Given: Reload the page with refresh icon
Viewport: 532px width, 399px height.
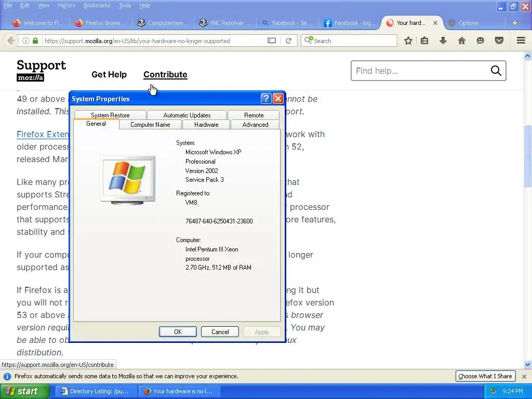Looking at the screenshot, I should click(288, 41).
